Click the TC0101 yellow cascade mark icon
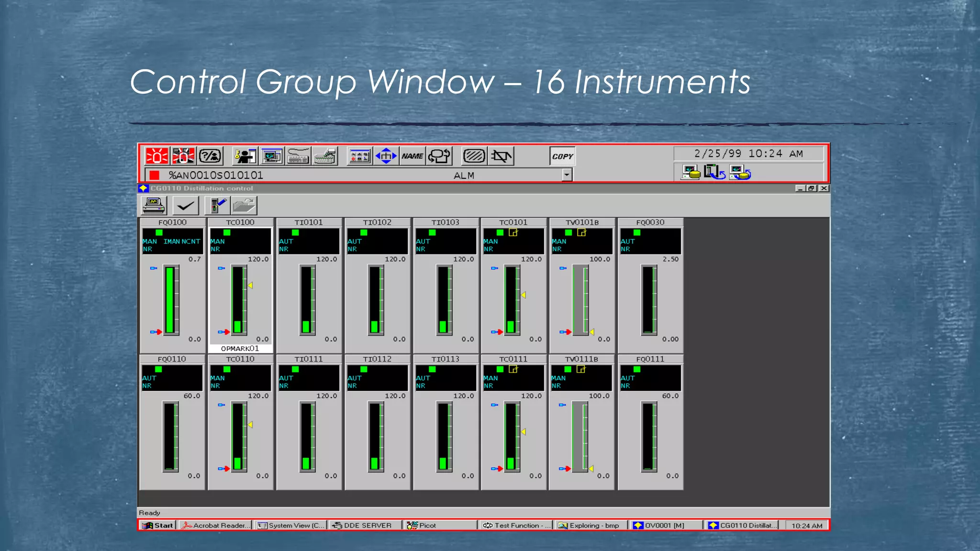 [513, 232]
